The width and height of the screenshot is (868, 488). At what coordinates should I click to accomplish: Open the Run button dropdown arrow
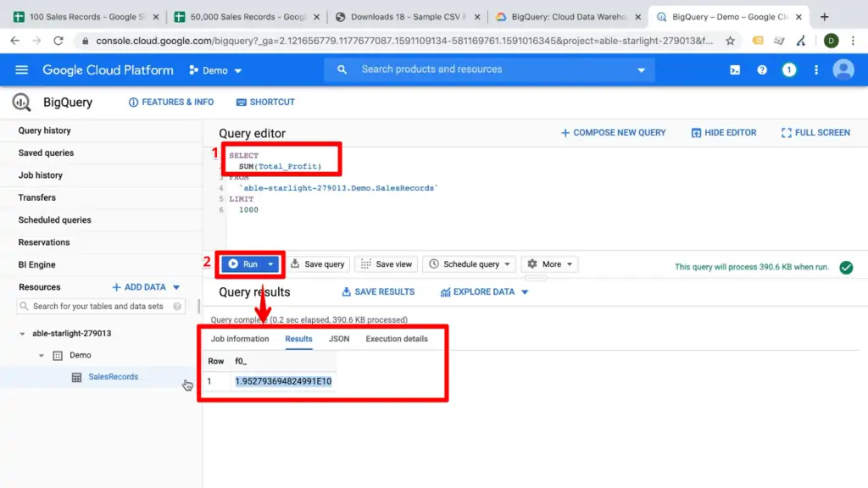tap(269, 263)
